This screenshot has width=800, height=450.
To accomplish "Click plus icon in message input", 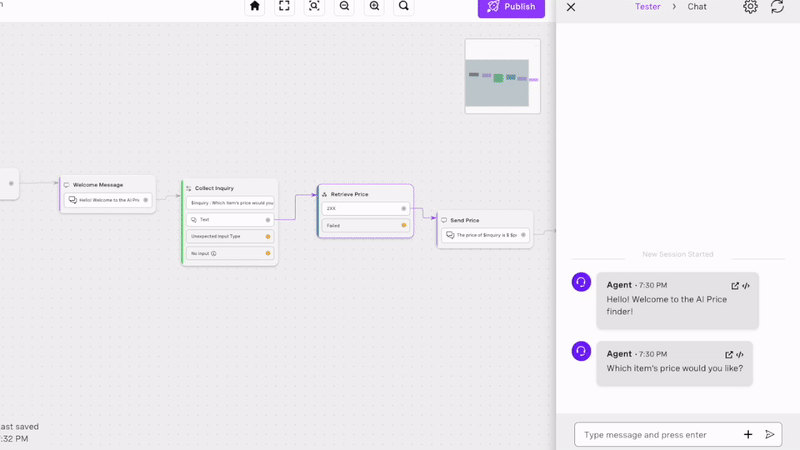I will [x=748, y=435].
